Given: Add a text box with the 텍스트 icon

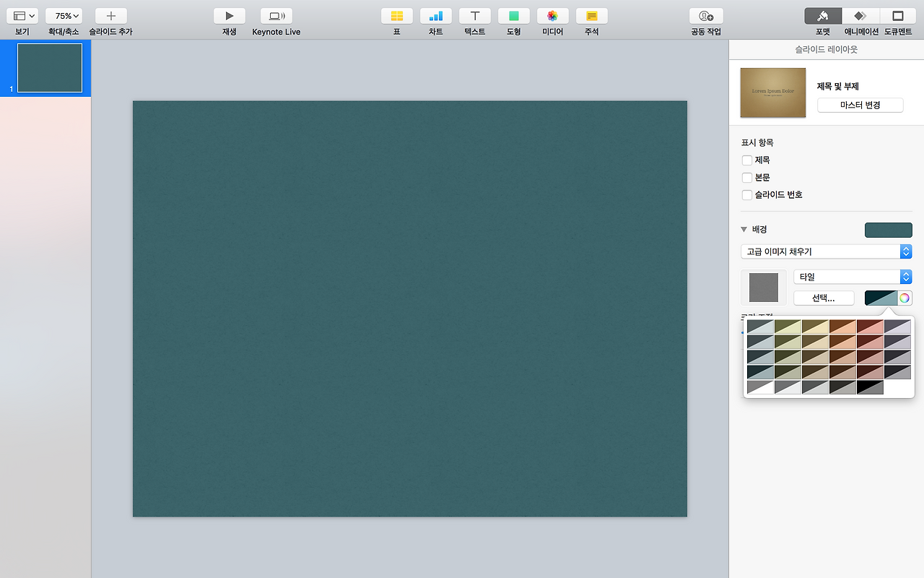Looking at the screenshot, I should 475,16.
